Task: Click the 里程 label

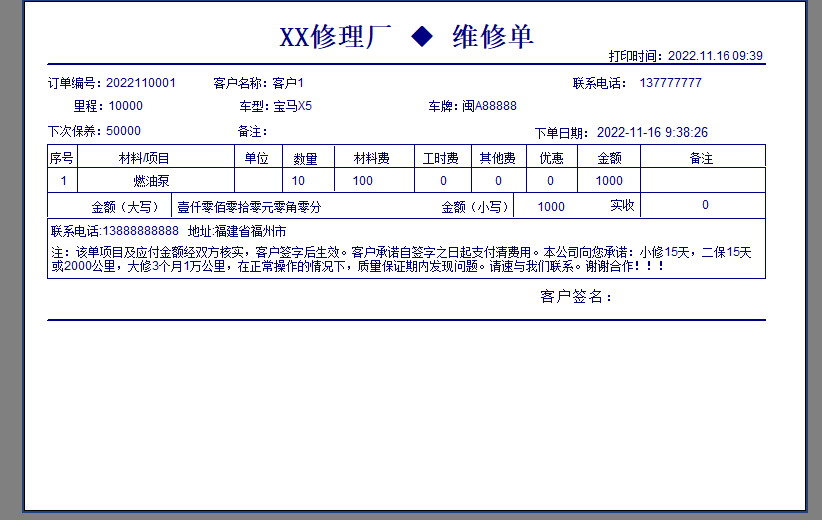Action: click(88, 106)
